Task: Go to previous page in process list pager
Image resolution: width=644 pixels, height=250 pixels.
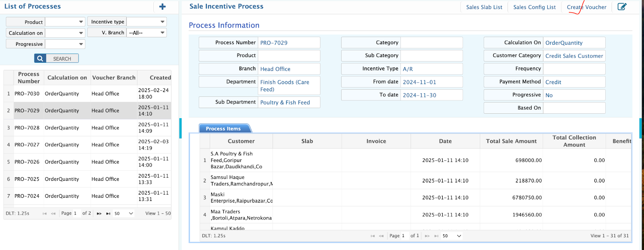Action: tap(53, 213)
